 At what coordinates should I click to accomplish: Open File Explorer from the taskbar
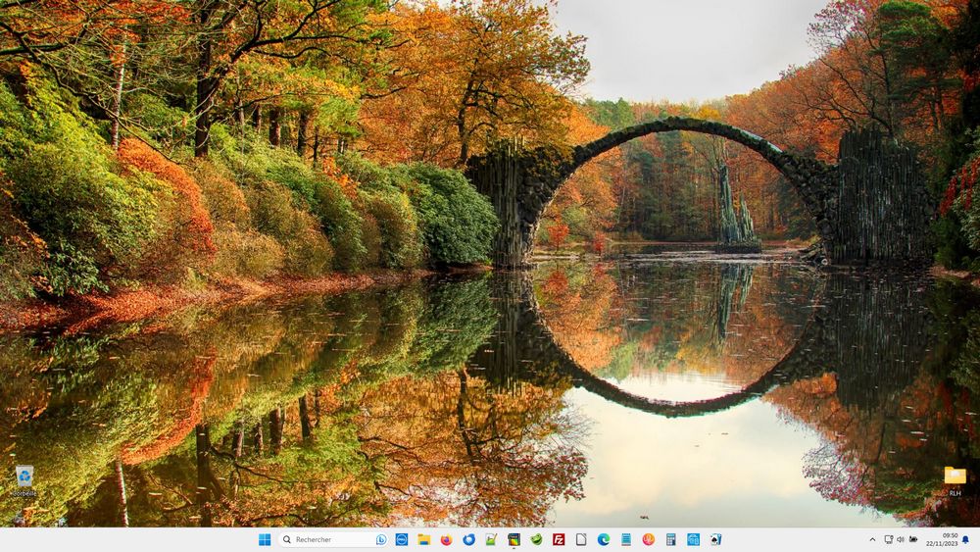(423, 539)
